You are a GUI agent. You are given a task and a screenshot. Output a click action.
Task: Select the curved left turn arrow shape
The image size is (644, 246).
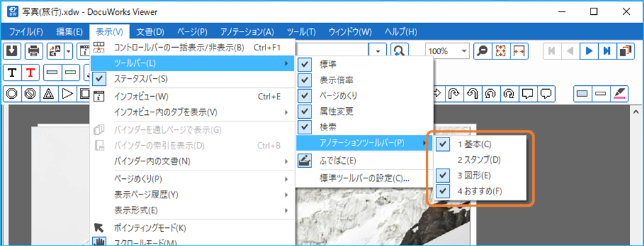(x=472, y=94)
